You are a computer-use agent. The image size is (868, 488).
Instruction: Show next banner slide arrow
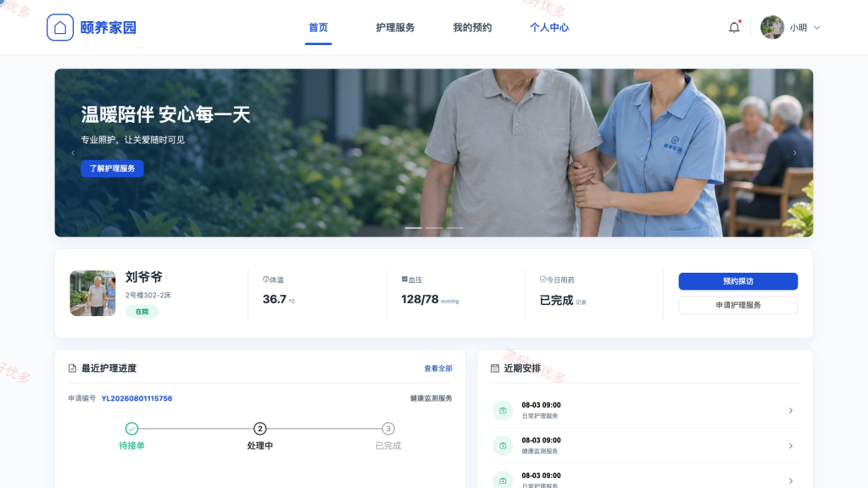coord(795,152)
